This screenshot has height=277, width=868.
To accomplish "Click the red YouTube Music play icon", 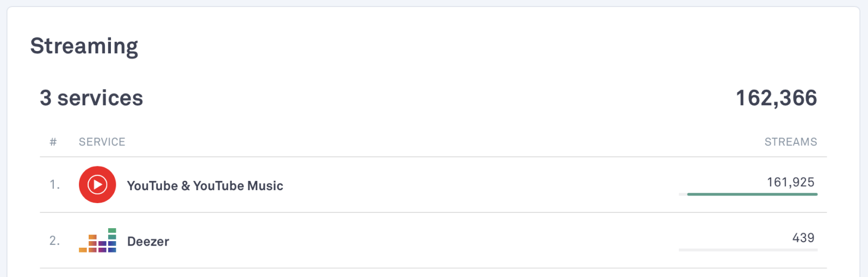I will [x=97, y=185].
